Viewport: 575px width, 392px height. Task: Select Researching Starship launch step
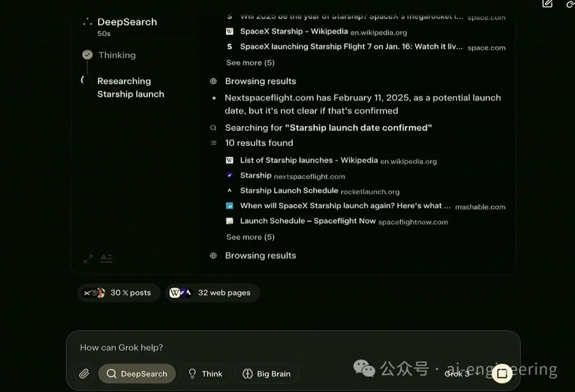tap(130, 88)
